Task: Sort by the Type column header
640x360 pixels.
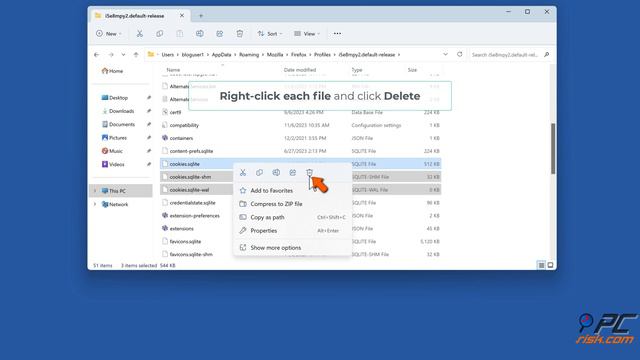Action: point(357,70)
